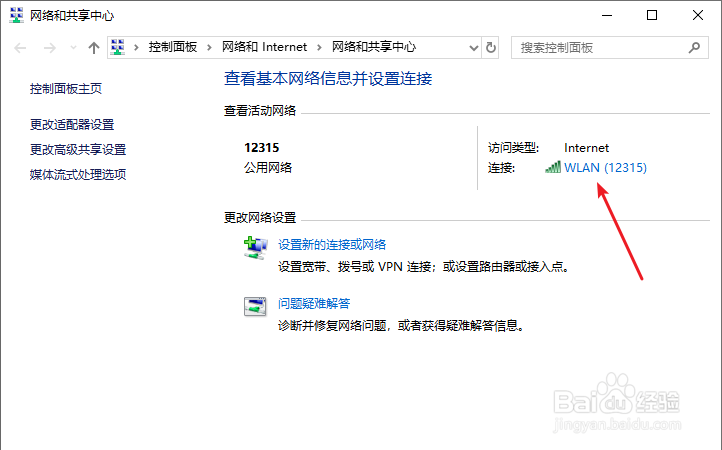Click the WLAN signal strength icon

(553, 167)
